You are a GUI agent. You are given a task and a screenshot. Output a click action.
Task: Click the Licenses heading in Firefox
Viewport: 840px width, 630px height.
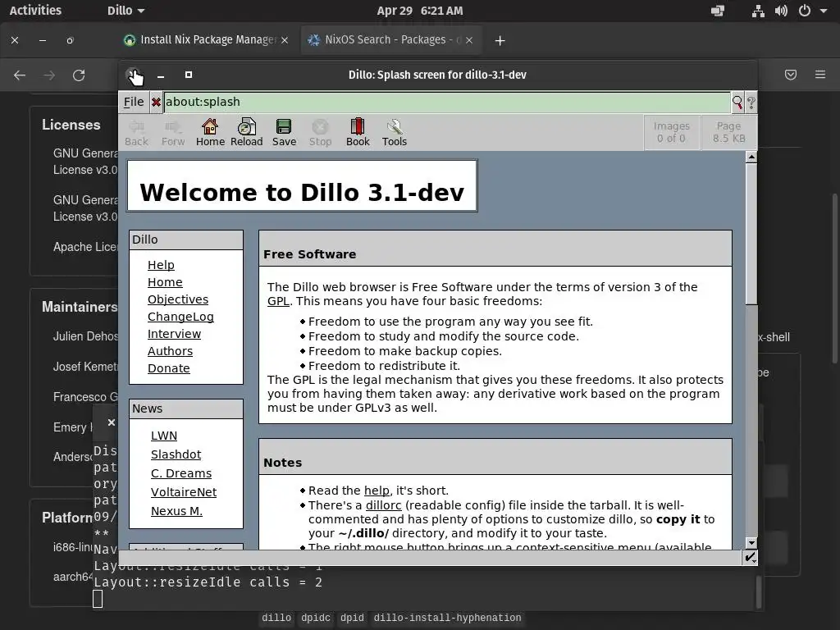71,125
